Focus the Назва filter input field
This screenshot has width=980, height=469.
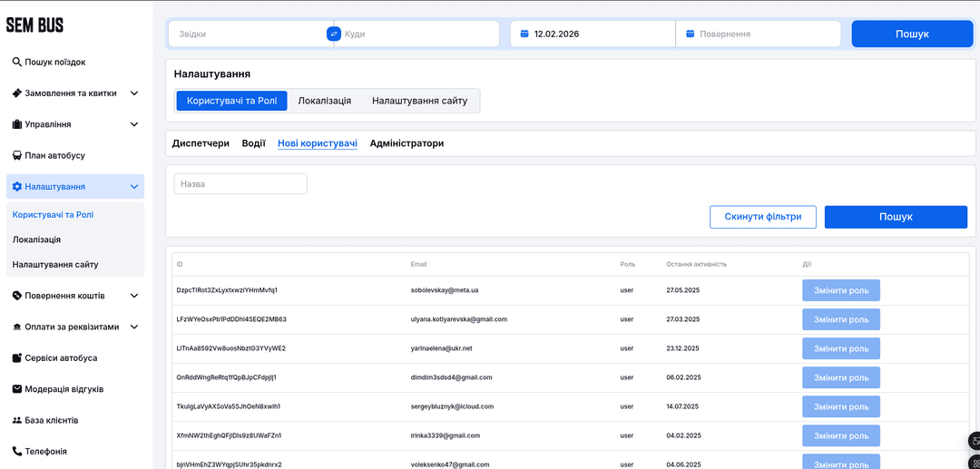240,184
